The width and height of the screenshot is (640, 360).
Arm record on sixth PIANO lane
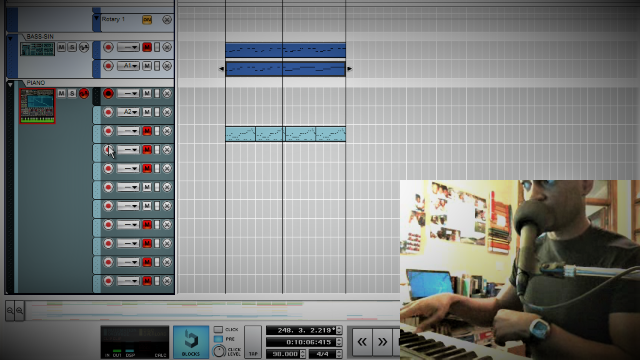pos(108,187)
